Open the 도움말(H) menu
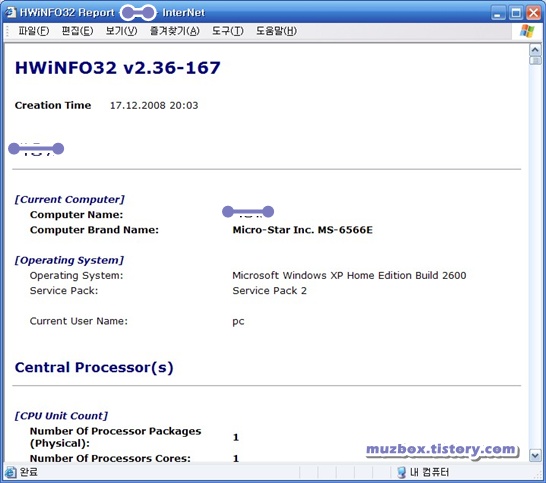Viewport: 546px width, 483px height. click(x=276, y=31)
